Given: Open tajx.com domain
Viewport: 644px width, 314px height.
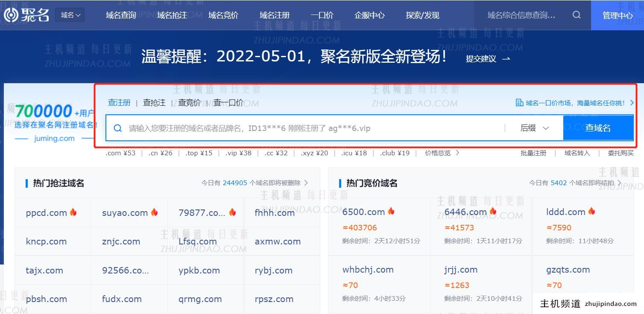Looking at the screenshot, I should point(44,270).
